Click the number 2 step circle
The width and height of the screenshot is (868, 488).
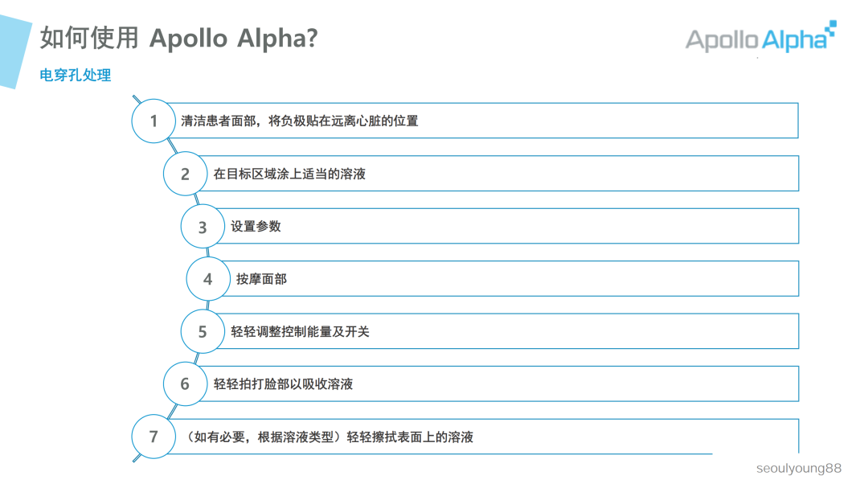(185, 174)
